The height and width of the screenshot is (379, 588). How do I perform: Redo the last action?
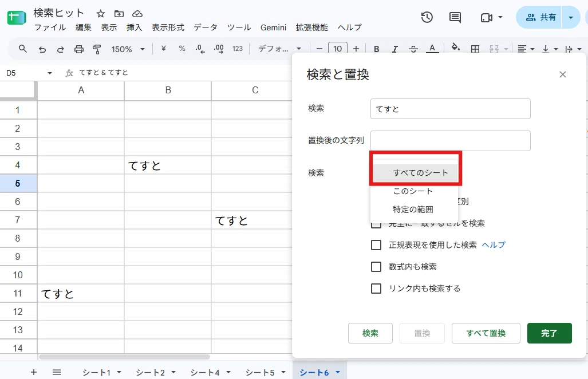(60, 49)
